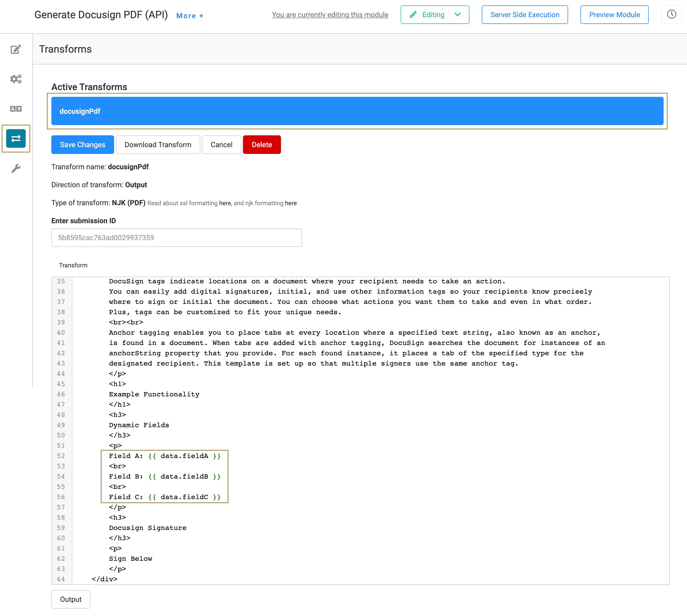Click line starting 'Anchor tagging enables you'
The height and width of the screenshot is (616, 687).
tap(355, 333)
